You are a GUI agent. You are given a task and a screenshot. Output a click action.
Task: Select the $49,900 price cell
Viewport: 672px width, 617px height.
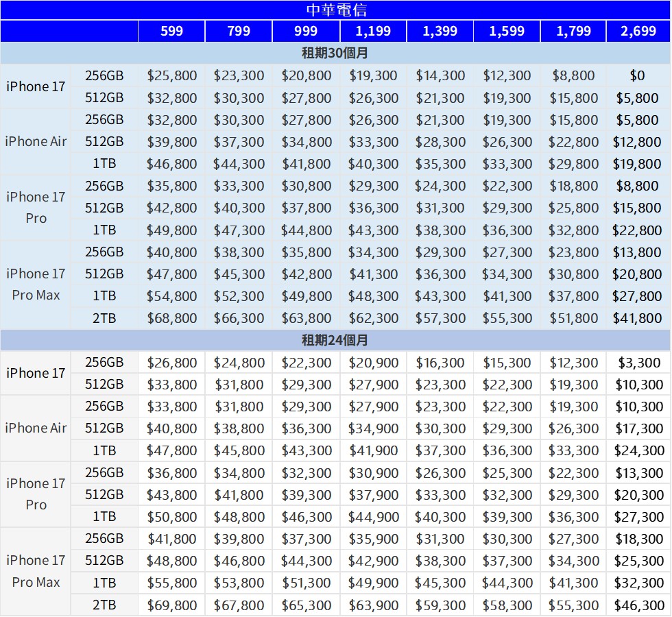[373, 583]
